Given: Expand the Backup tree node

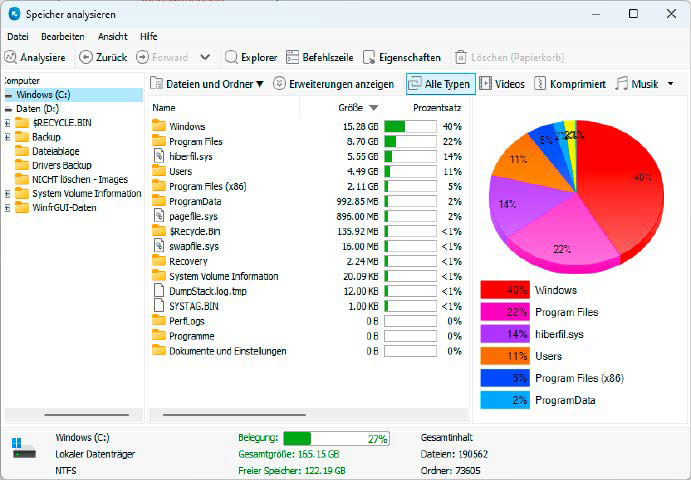Looking at the screenshot, I should click(x=7, y=137).
